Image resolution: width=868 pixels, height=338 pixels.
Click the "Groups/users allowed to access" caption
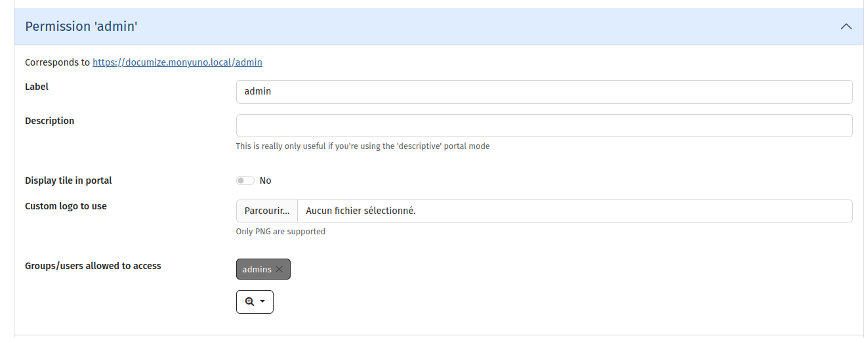(x=93, y=266)
